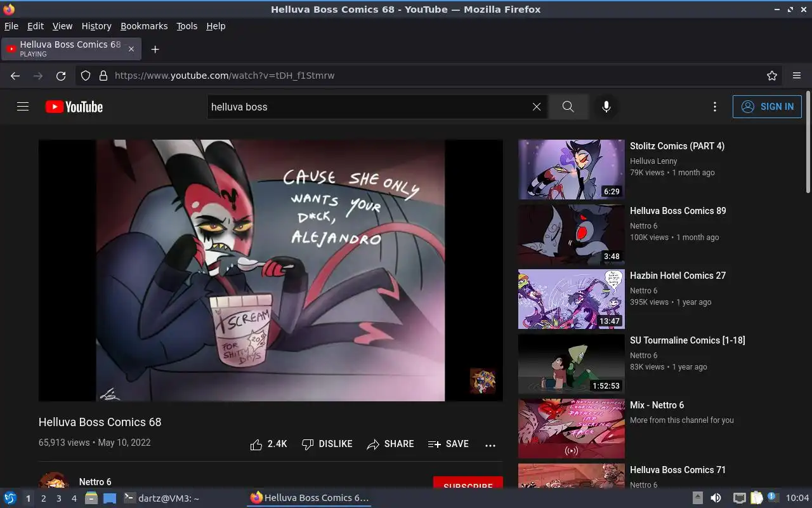The height and width of the screenshot is (508, 812).
Task: Open Mix - Nettro 6 playlist
Action: tap(572, 429)
